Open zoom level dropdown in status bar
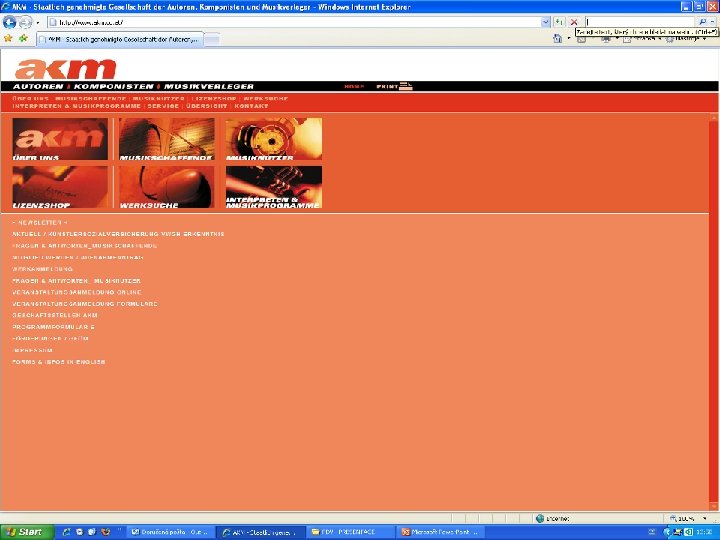The height and width of the screenshot is (540, 720). click(704, 519)
